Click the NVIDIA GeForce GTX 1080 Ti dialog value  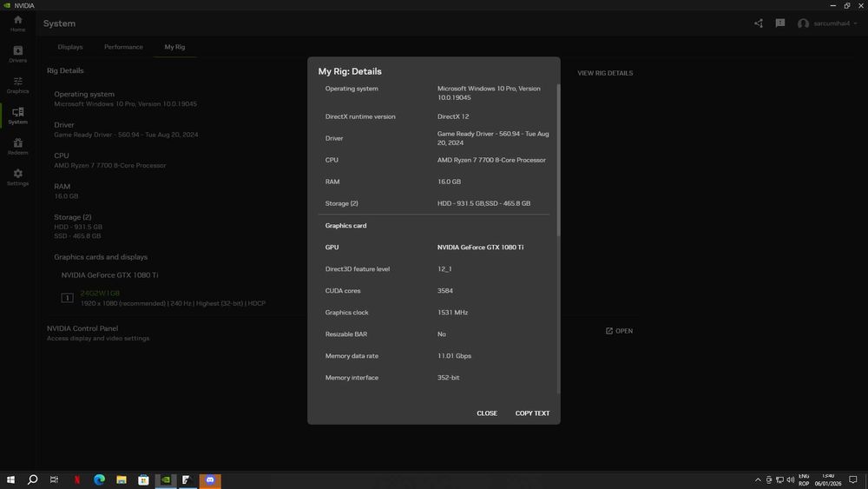pyautogui.click(x=481, y=247)
